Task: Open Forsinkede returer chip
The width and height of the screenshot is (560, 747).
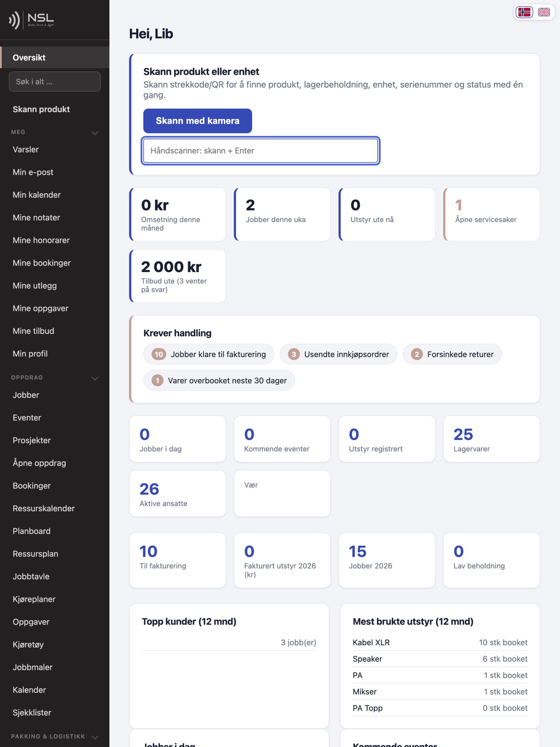Action: coord(452,354)
